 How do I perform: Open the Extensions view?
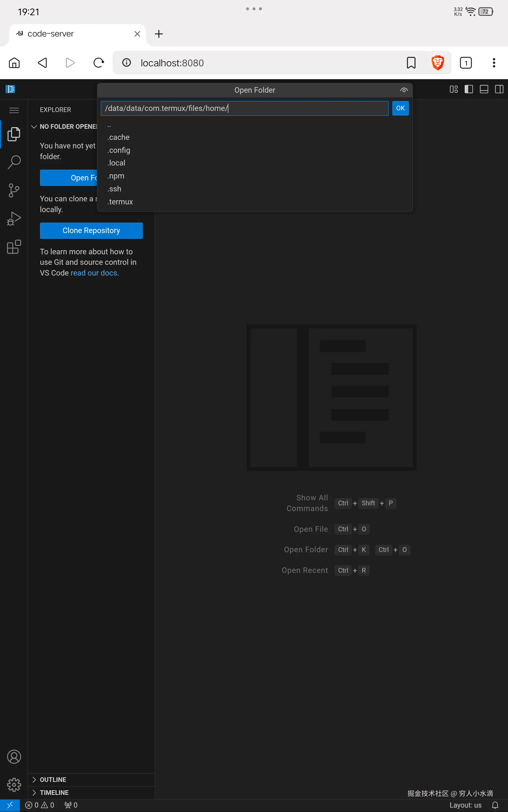coord(14,247)
